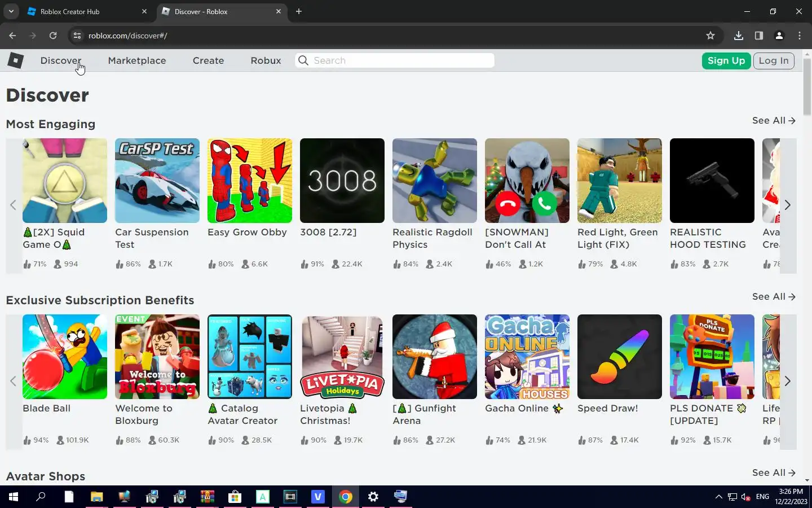Viewport: 812px width, 508px height.
Task: Expand hidden system tray icons chevron
Action: 718,497
